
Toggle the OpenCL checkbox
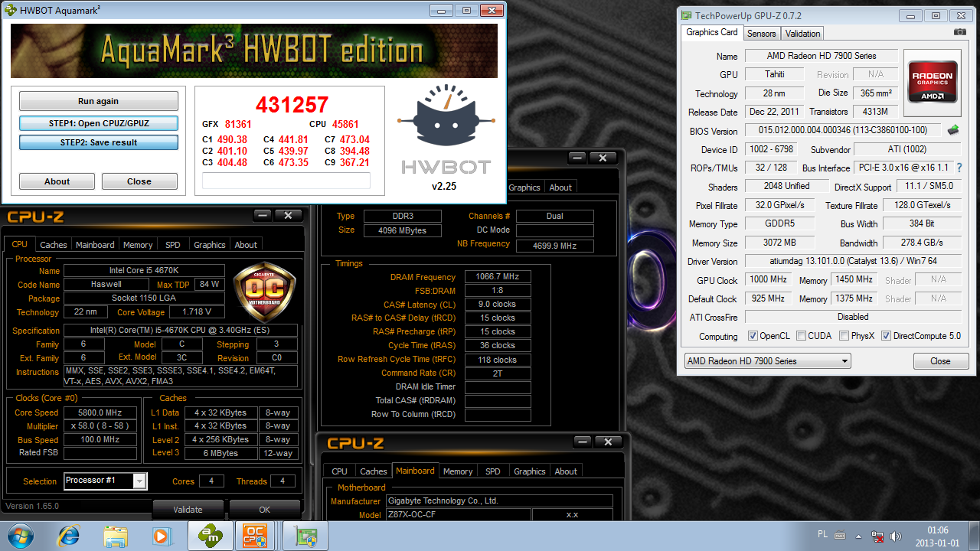(x=753, y=336)
